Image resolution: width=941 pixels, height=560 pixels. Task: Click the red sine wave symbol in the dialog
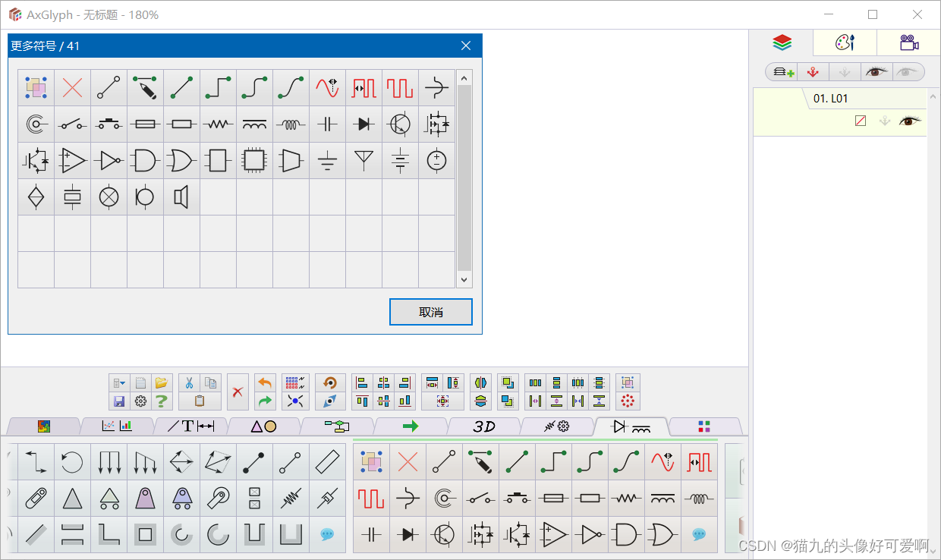[327, 87]
